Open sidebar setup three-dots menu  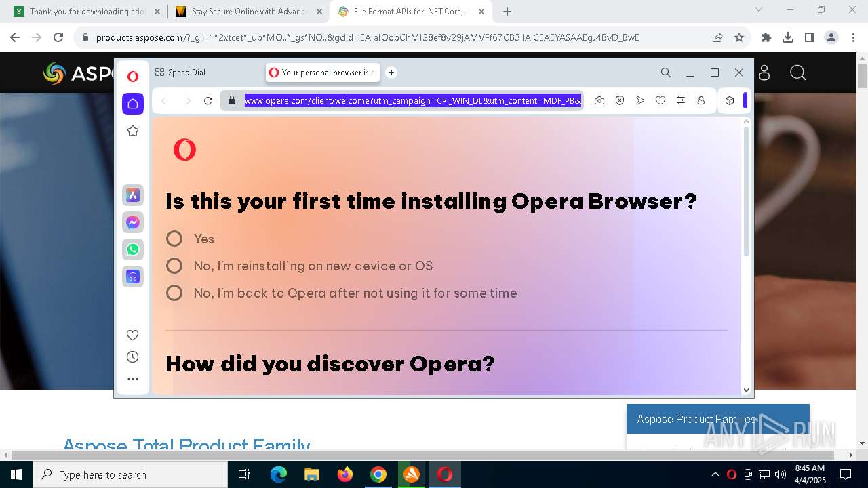tap(133, 379)
